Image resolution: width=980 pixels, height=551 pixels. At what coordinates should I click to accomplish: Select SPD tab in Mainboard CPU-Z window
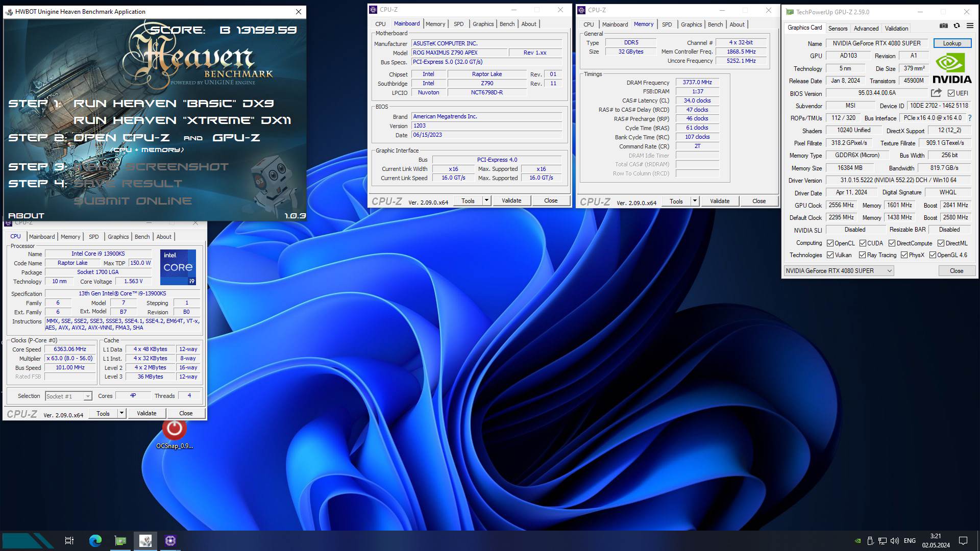point(459,24)
